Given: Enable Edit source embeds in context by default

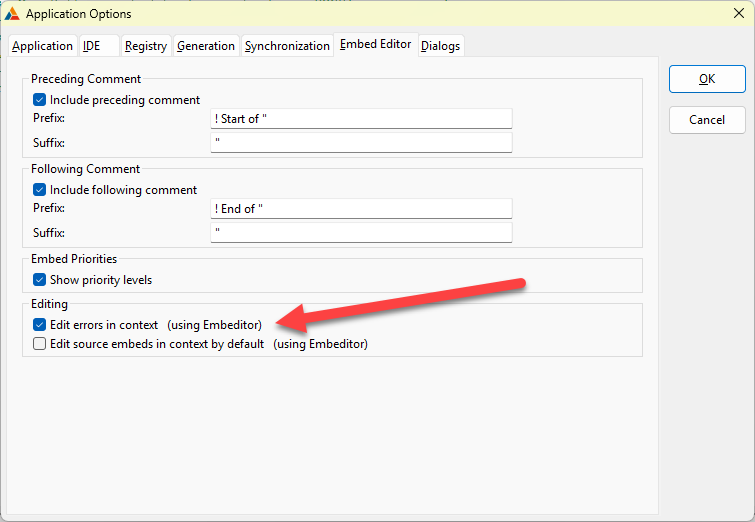Looking at the screenshot, I should point(40,344).
